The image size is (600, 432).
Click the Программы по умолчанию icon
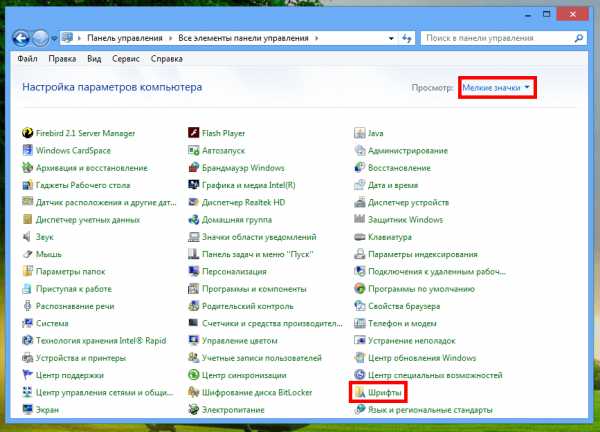point(360,289)
